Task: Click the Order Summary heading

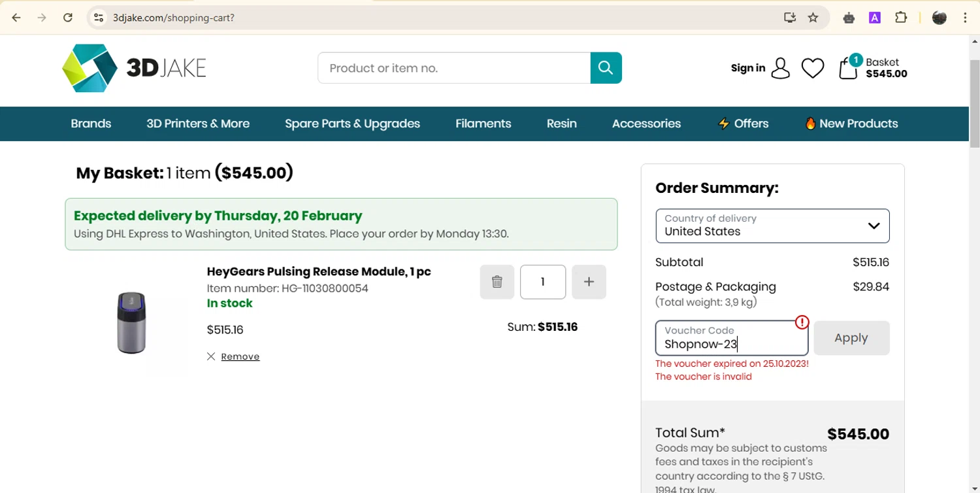Action: pos(717,188)
